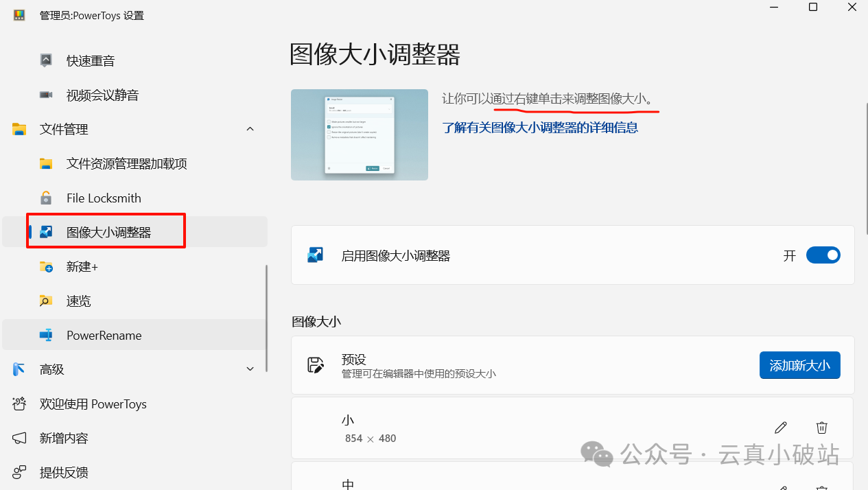Click the 让你可以通过右键单击来调整图像大小 description
868x490 pixels.
548,99
